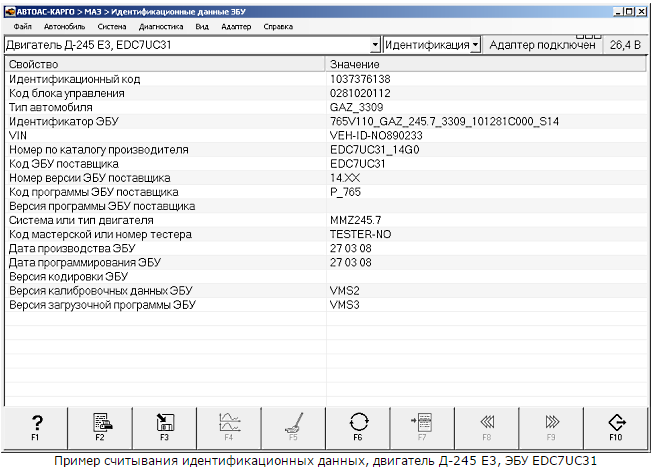
Task: Open the Файл menu
Action: point(22,27)
